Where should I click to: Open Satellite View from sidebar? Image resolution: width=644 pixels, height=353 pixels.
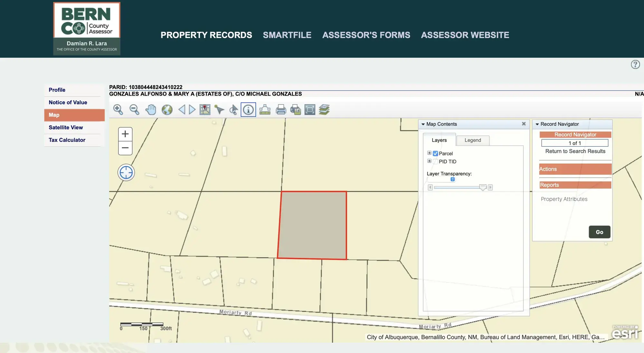[x=66, y=127]
